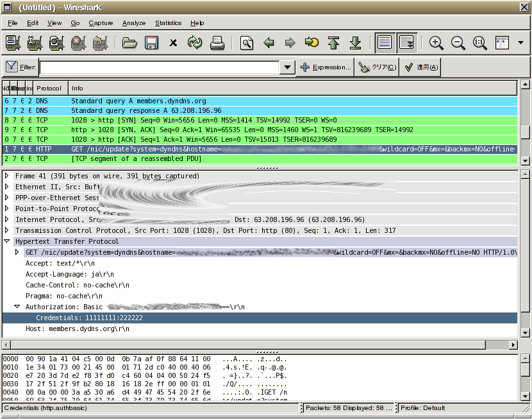Open capture options toolbar icon
The width and height of the screenshot is (532, 419).
tap(35, 43)
